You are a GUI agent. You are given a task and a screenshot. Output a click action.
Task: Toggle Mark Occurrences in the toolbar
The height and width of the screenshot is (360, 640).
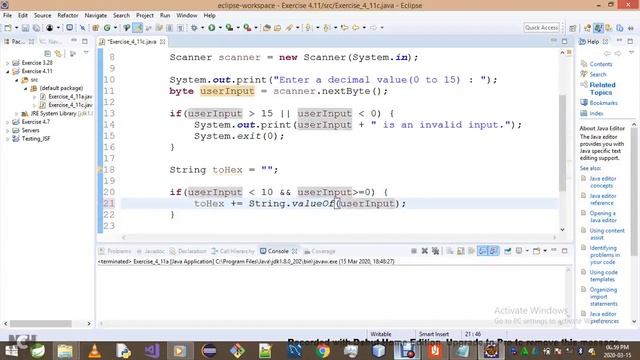[x=138, y=28]
